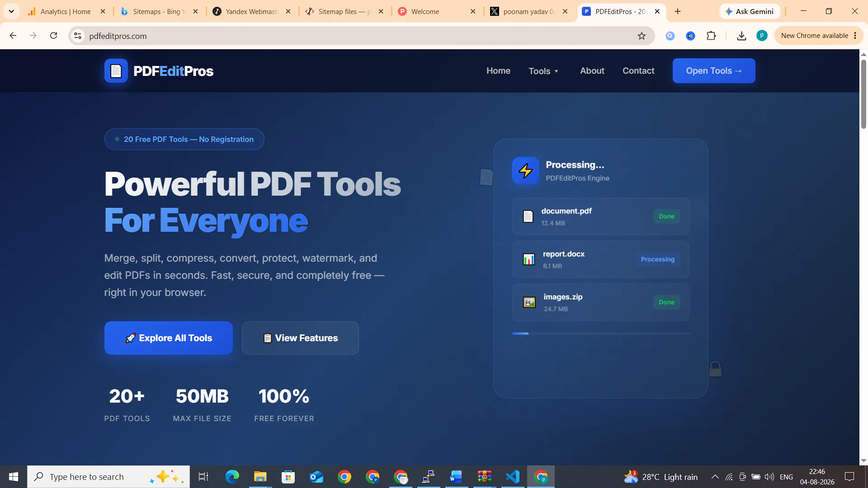Open Visual Studio Code from taskbar
868x488 pixels.
point(513,477)
